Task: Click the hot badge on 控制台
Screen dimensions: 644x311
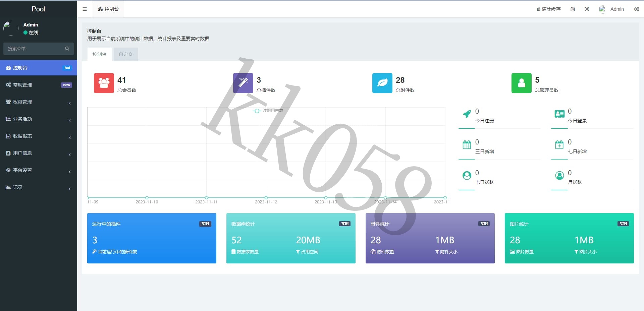Action: pyautogui.click(x=67, y=68)
